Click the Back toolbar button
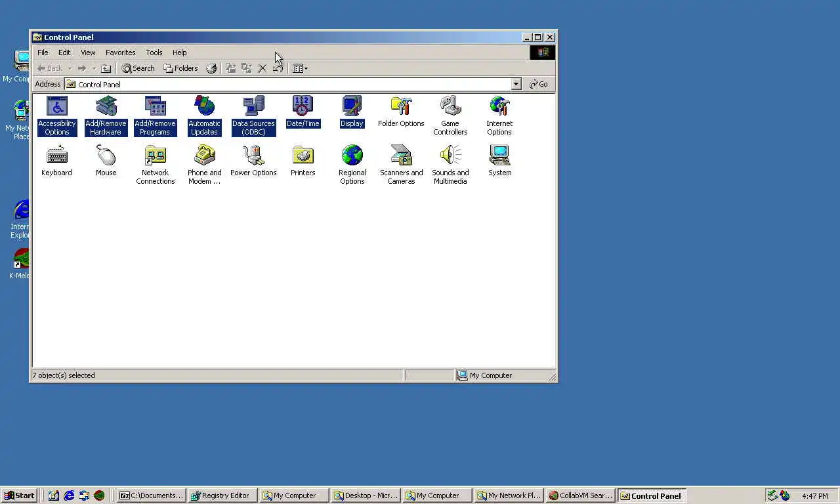840x504 pixels. point(50,68)
